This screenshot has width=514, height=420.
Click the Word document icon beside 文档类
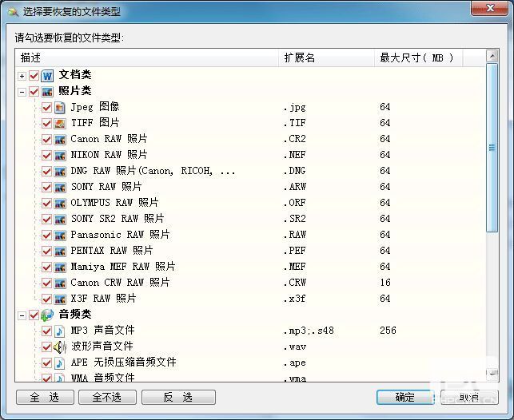(46, 75)
